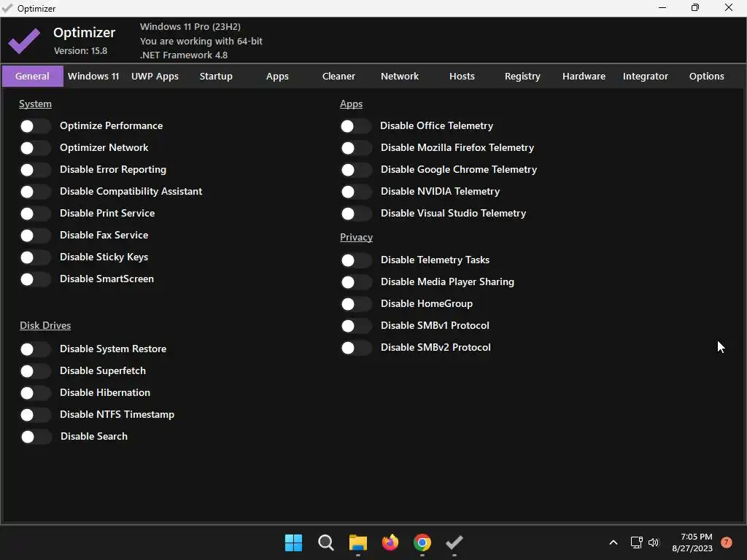Screen dimensions: 747x560
Task: Open notification center badge
Action: [727, 542]
